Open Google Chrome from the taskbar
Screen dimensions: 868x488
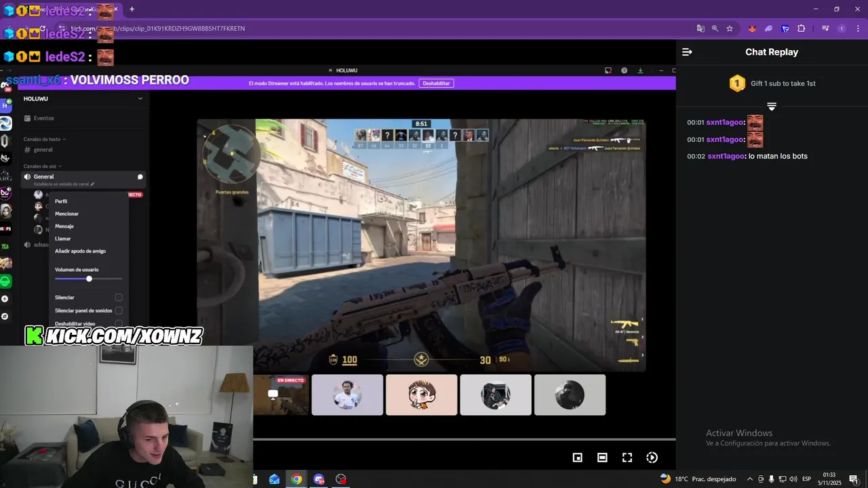(x=296, y=479)
